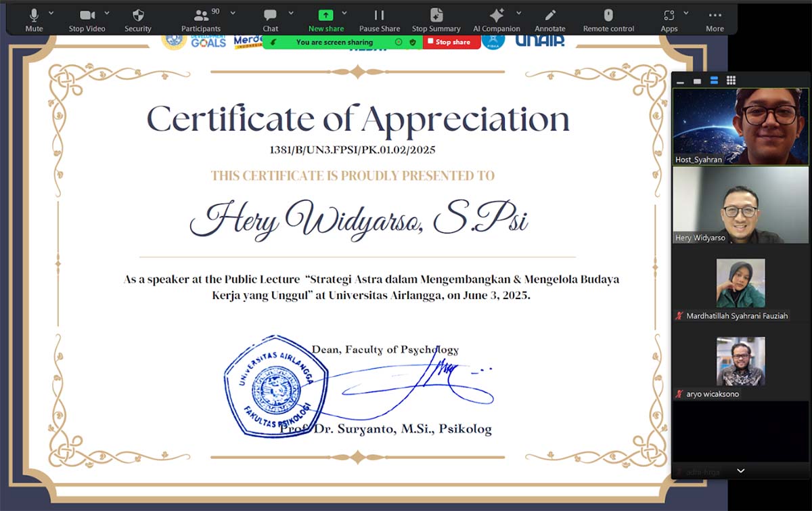Click the "Certificate of Appreciation" heading

point(358,119)
